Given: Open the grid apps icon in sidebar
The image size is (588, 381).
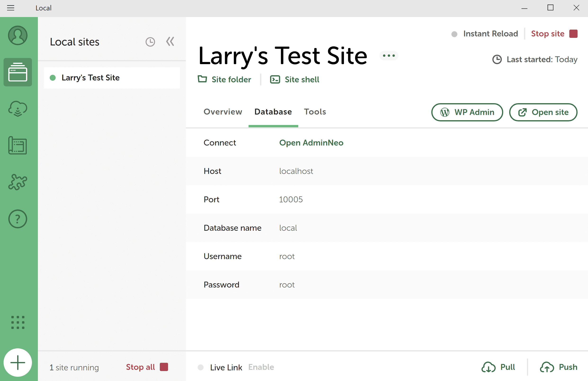Looking at the screenshot, I should pyautogui.click(x=18, y=322).
